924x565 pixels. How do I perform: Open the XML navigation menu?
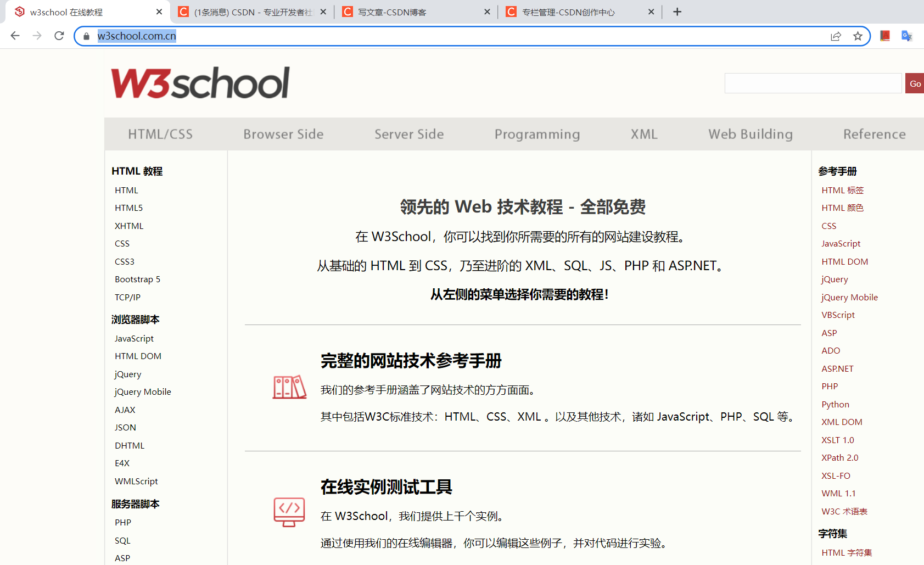644,134
